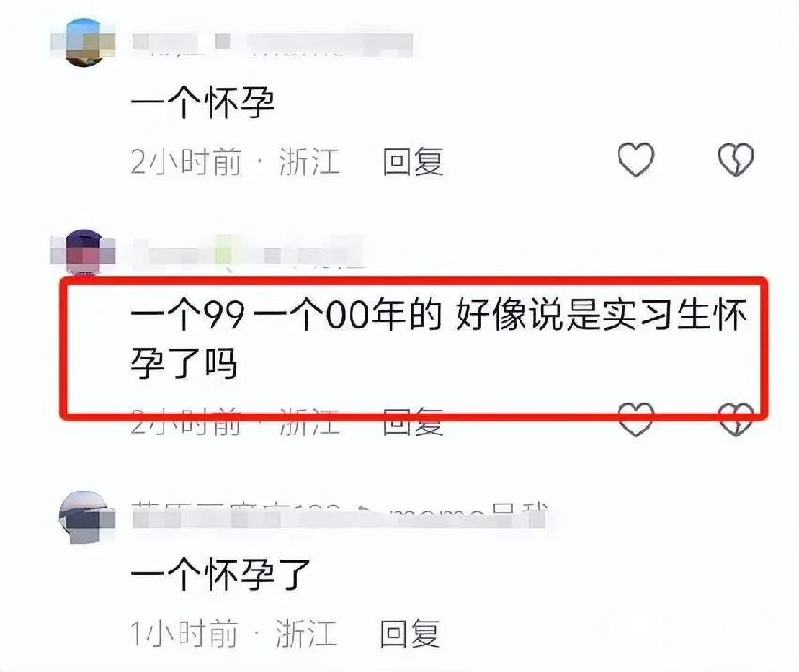799x672 pixels.
Task: Tap 浙江 location under the "一个怀孕了" comment
Action: [306, 633]
